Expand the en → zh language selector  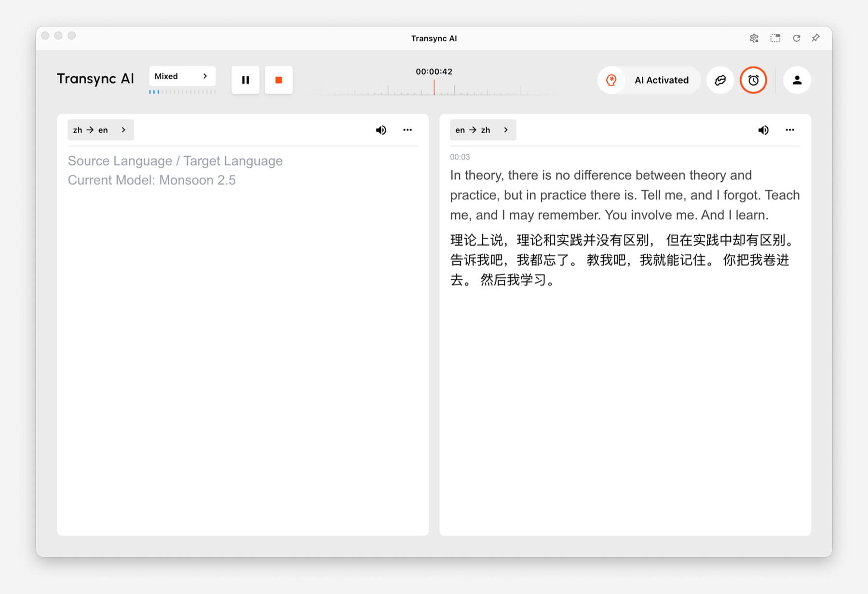[x=483, y=130]
